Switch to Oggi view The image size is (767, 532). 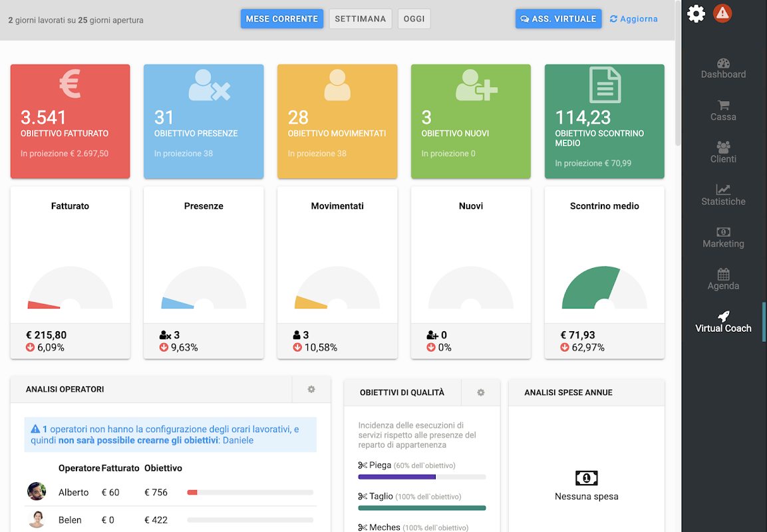(x=414, y=19)
